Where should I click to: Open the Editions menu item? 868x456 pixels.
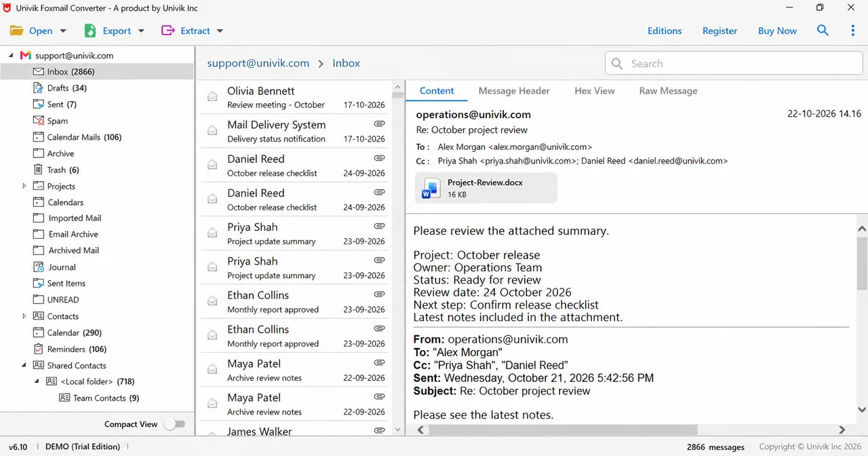click(665, 31)
